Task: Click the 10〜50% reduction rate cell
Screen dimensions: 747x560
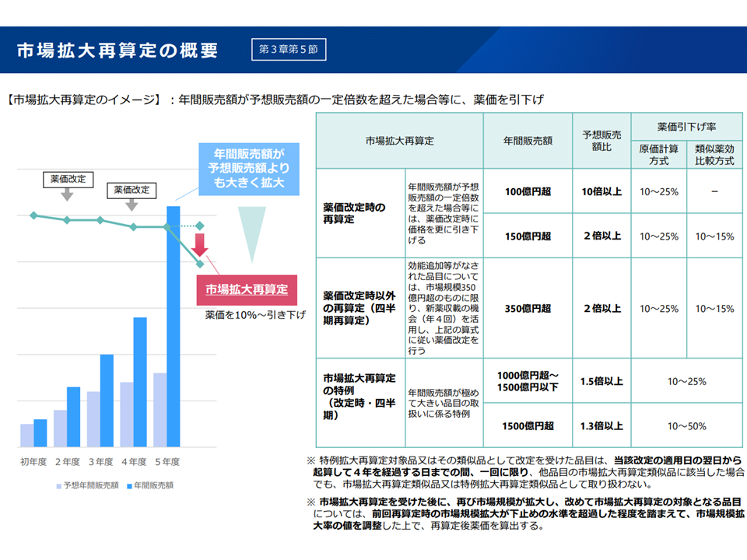Action: pyautogui.click(x=686, y=426)
